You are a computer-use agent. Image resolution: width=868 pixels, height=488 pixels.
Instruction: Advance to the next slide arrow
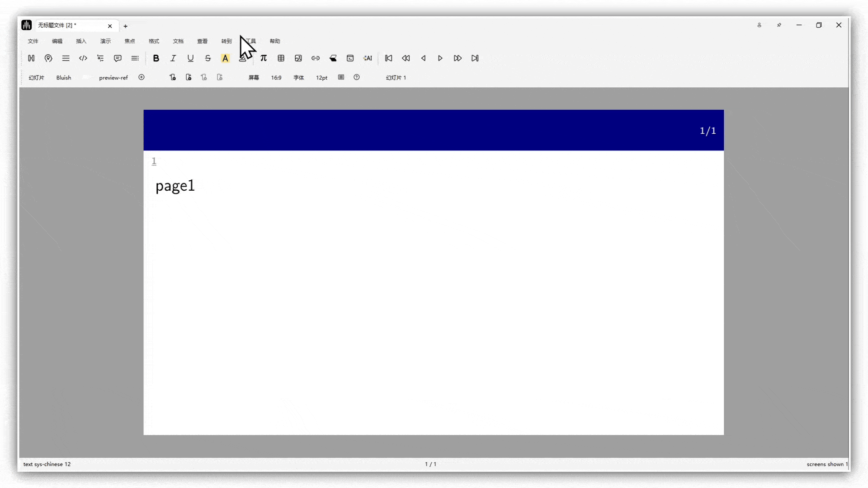click(x=440, y=58)
